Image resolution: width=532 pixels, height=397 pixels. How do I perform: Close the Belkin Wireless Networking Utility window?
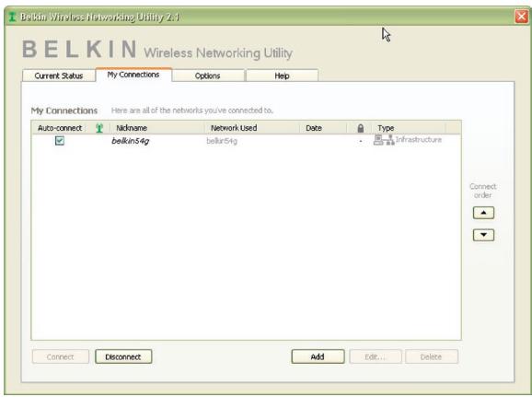(521, 17)
